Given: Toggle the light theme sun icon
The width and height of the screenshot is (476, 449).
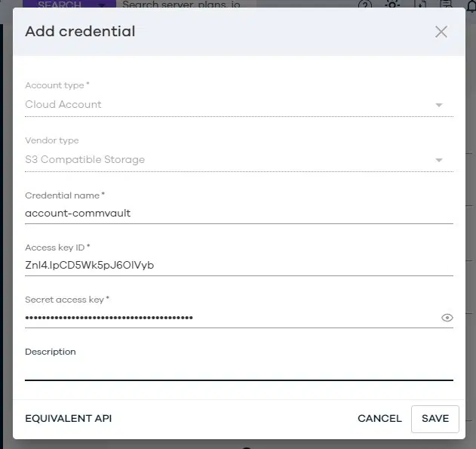Looking at the screenshot, I should point(392,5).
